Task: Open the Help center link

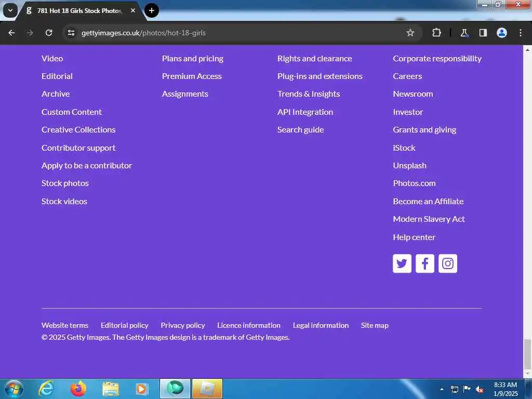Action: 414,237
